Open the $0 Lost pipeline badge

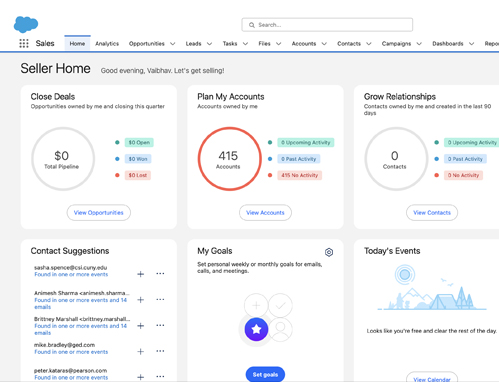[138, 175]
